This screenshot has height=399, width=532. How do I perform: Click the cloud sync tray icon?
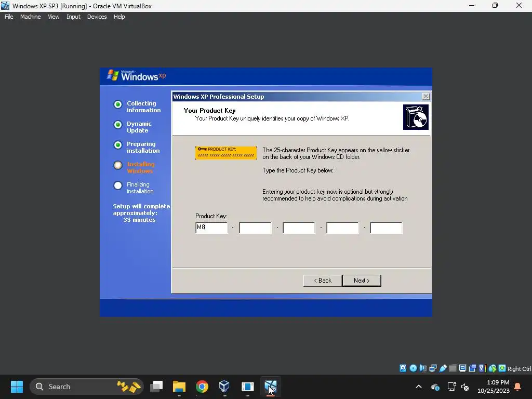tap(435, 387)
